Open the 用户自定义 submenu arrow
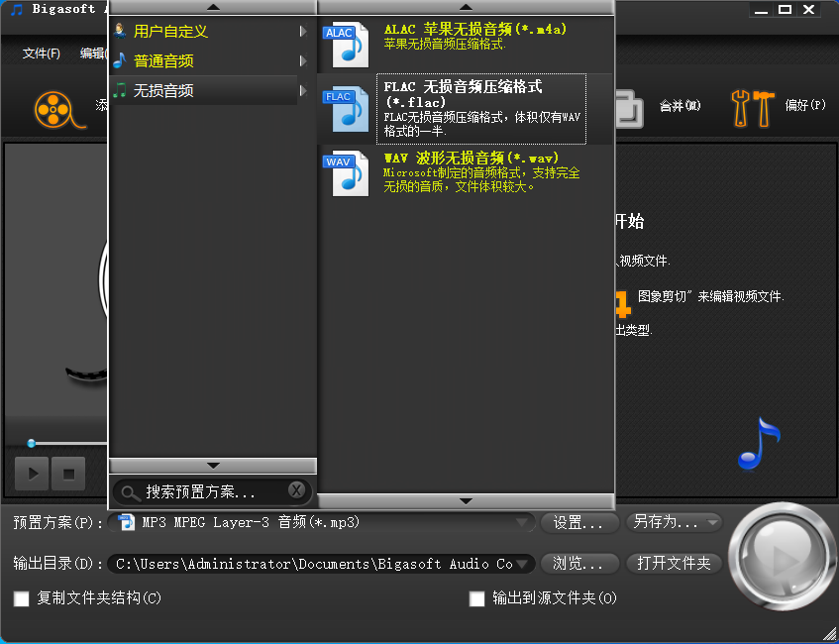839x644 pixels. coord(302,31)
